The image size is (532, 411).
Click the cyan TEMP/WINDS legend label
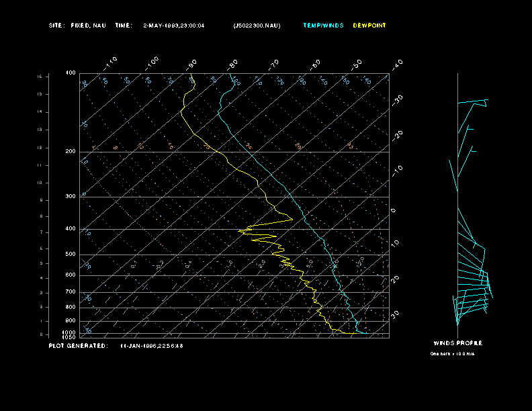[323, 26]
